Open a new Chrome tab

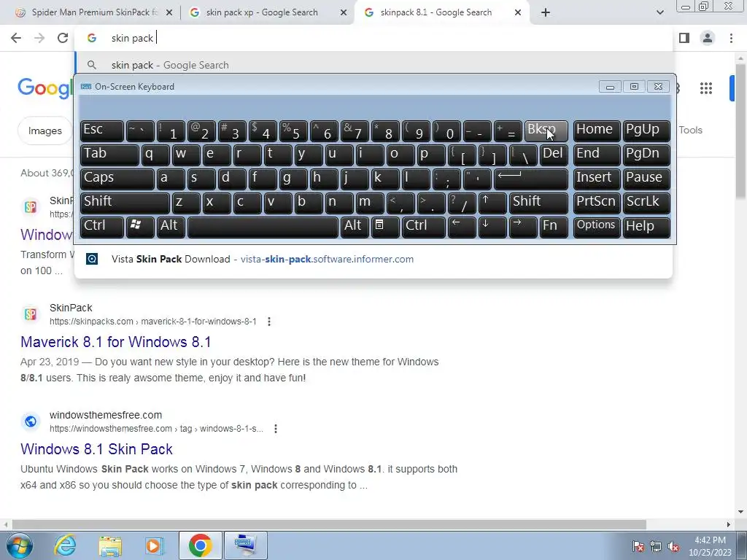tap(546, 12)
